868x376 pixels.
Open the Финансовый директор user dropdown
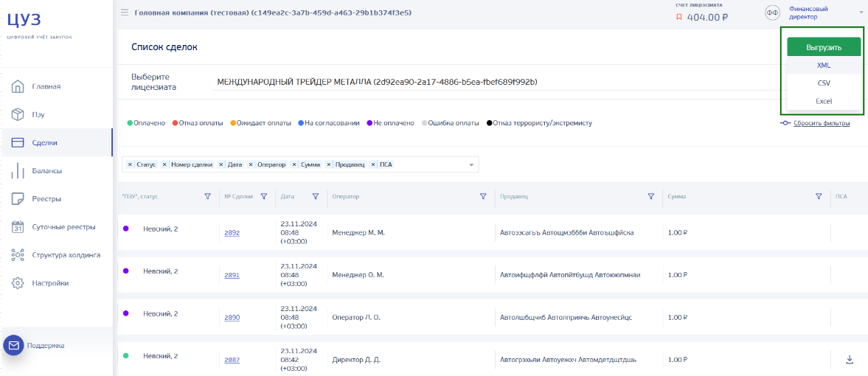[x=861, y=13]
